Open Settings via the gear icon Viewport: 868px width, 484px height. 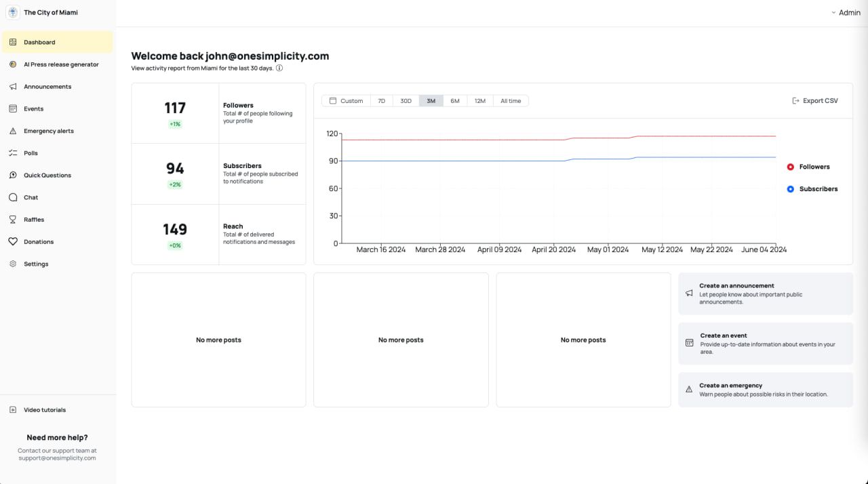pos(13,264)
